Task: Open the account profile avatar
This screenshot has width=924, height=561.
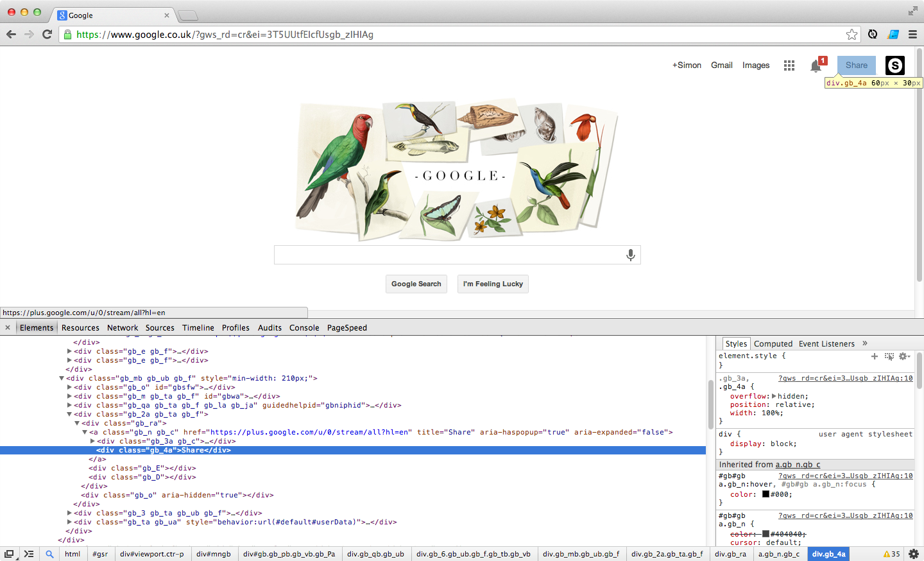Action: (895, 65)
